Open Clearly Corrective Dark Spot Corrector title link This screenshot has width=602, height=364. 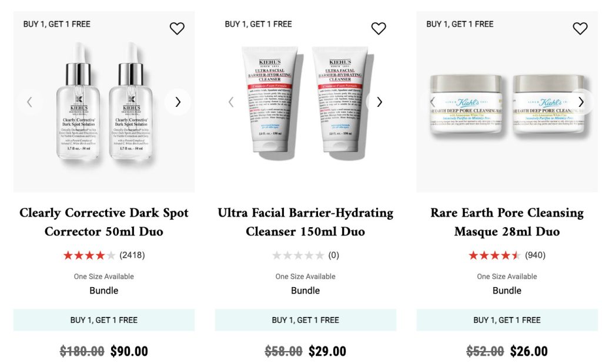coord(104,222)
